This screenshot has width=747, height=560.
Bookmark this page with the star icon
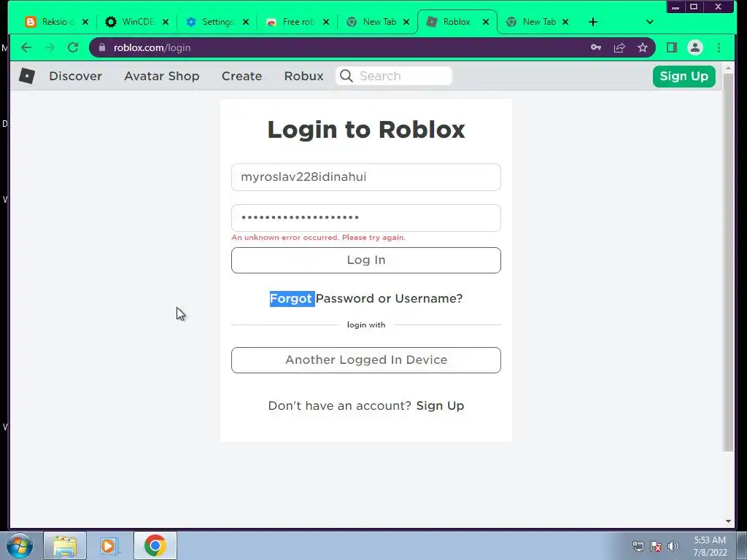pos(643,47)
